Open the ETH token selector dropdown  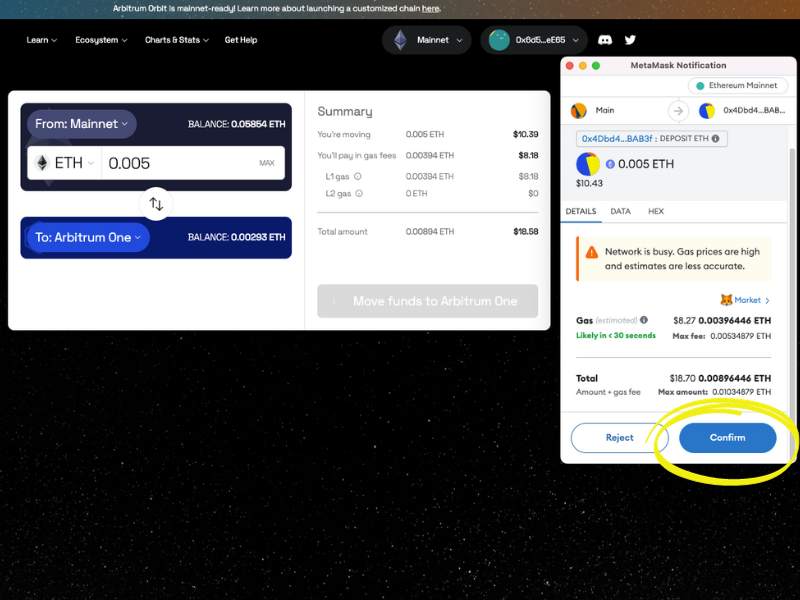(65, 163)
